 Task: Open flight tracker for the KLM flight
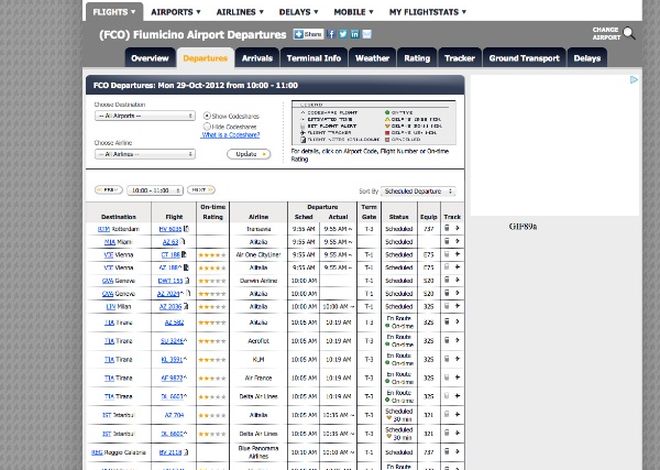pos(457,359)
